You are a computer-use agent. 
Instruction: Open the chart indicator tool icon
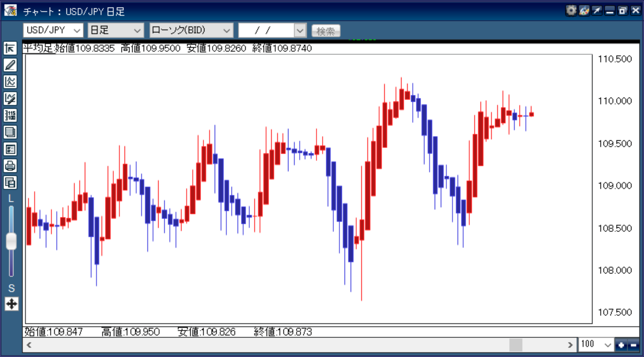[10, 82]
